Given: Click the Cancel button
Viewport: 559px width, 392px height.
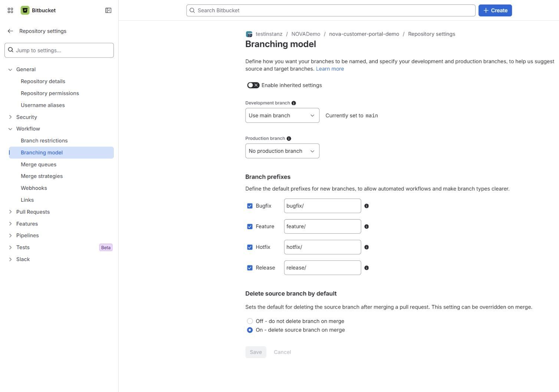Looking at the screenshot, I should pyautogui.click(x=282, y=352).
